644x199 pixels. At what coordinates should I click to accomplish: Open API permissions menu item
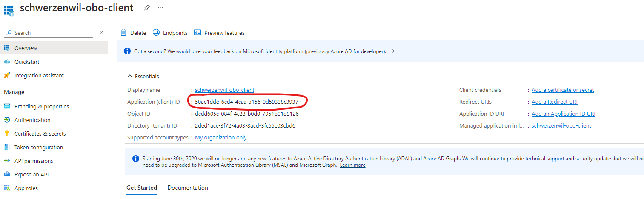34,161
